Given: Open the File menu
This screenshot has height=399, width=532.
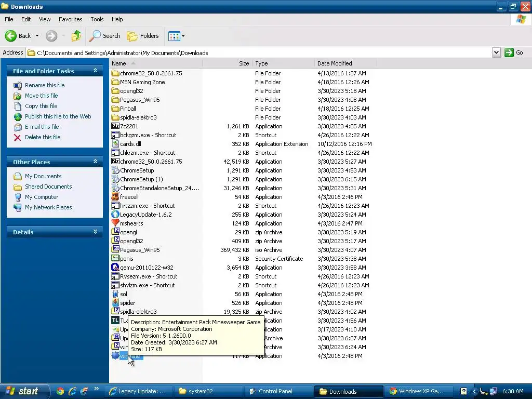Looking at the screenshot, I should [9, 19].
